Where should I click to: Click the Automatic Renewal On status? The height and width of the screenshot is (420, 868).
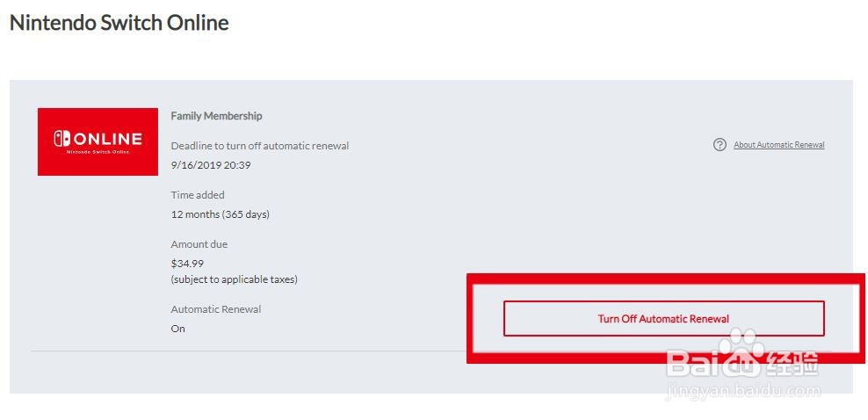click(177, 329)
